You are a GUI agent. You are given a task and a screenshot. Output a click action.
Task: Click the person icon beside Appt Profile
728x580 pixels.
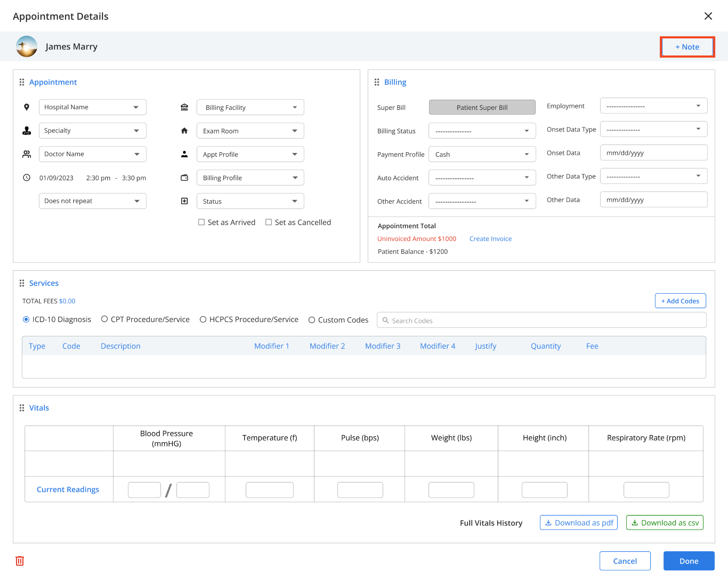click(184, 154)
